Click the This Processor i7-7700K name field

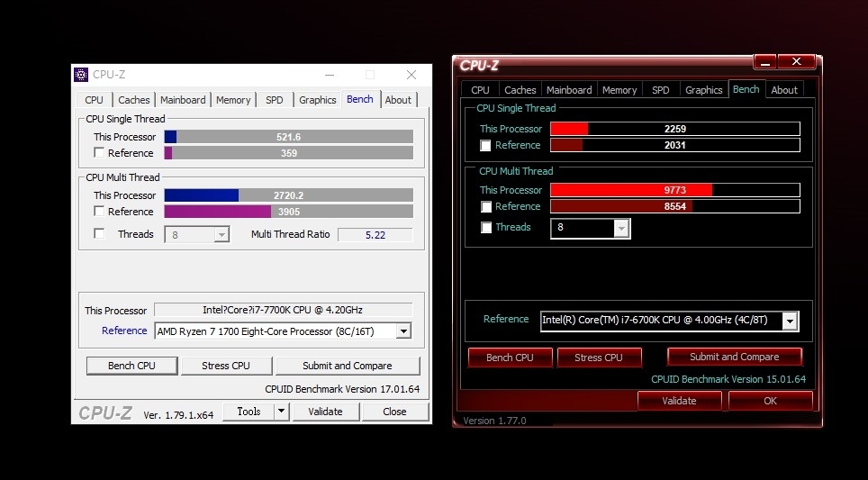pos(283,310)
